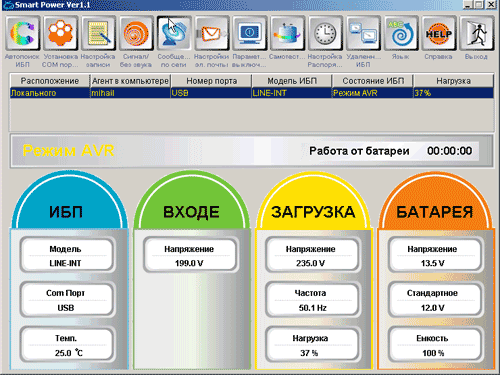
Task: Click the ЗАГРУЗКА Частота 50.1 Hz field
Action: coord(312,300)
